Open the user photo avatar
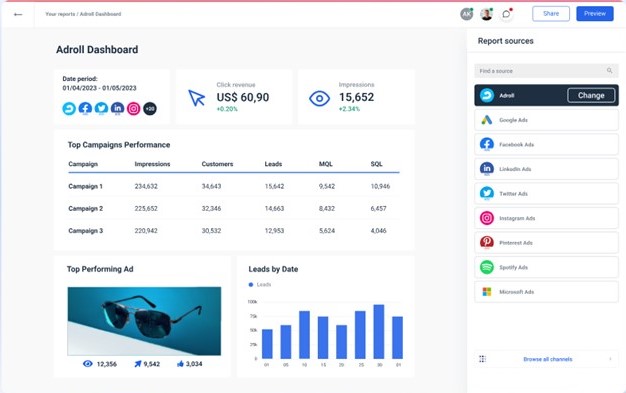This screenshot has width=626, height=393. click(x=486, y=14)
